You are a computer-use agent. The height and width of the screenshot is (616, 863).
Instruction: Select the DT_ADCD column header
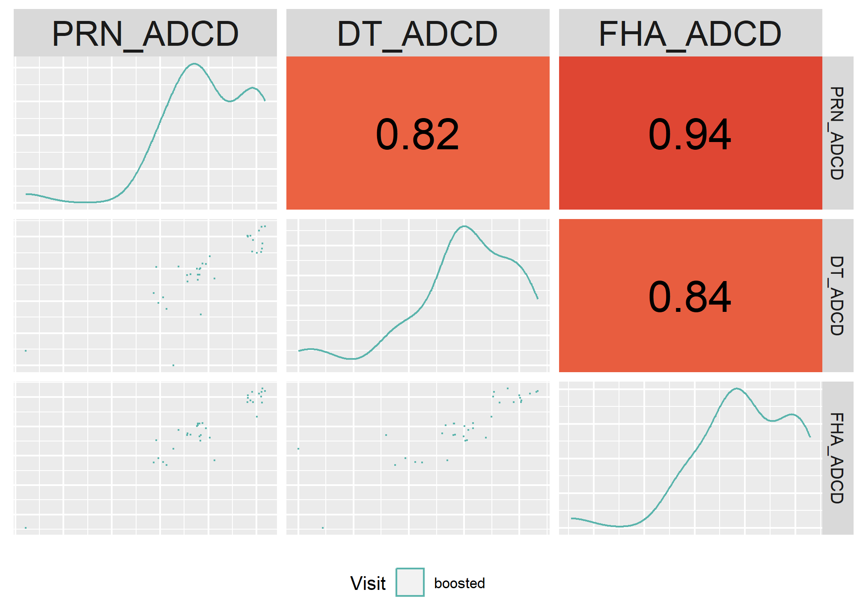pyautogui.click(x=418, y=33)
